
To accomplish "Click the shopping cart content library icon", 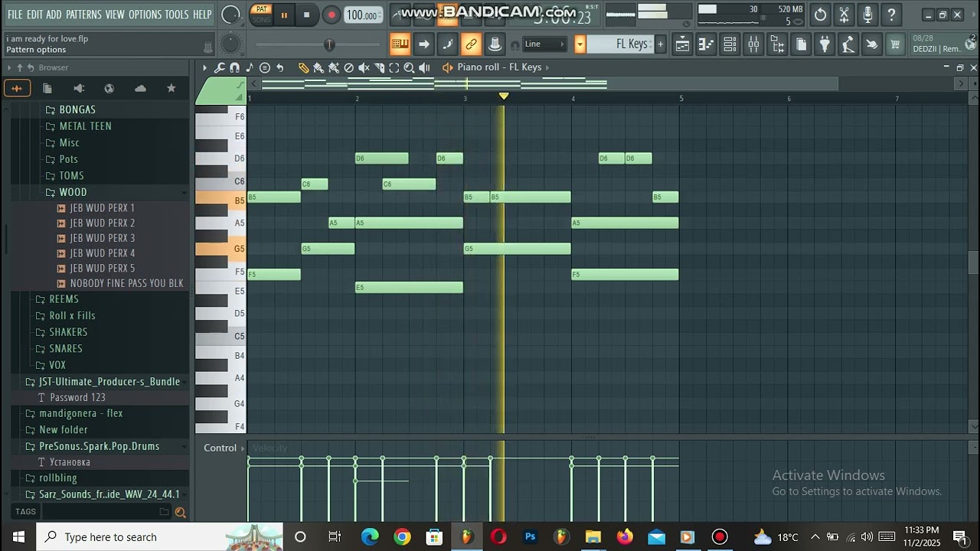I will click(x=895, y=44).
